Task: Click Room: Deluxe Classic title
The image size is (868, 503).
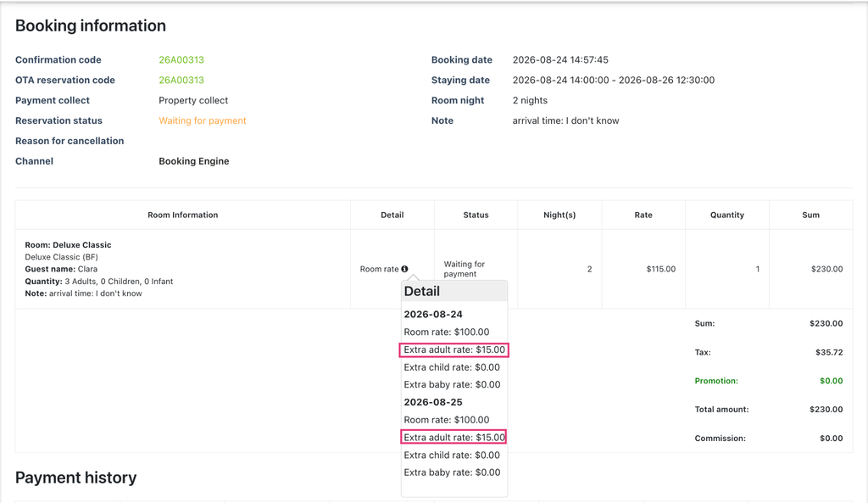Action: tap(68, 245)
